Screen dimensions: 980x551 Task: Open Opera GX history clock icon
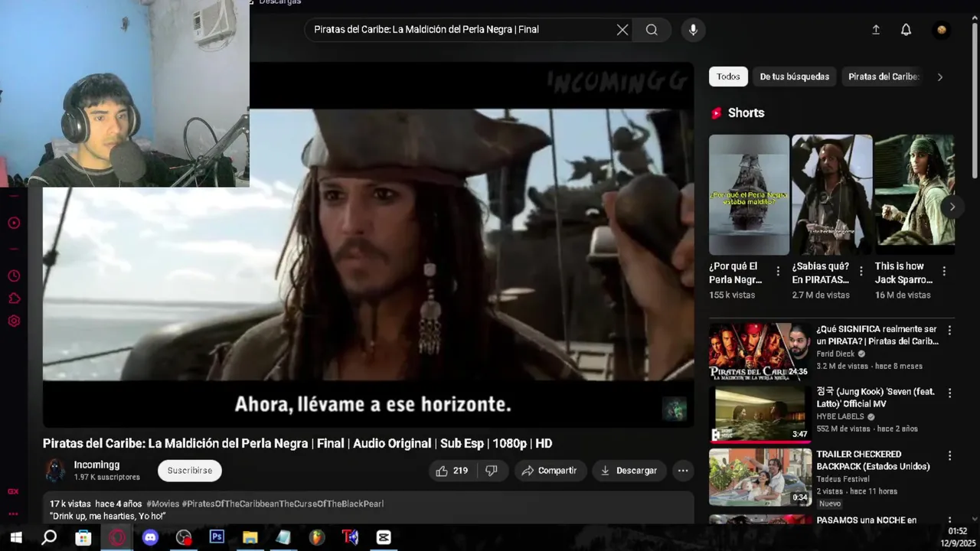coord(14,276)
